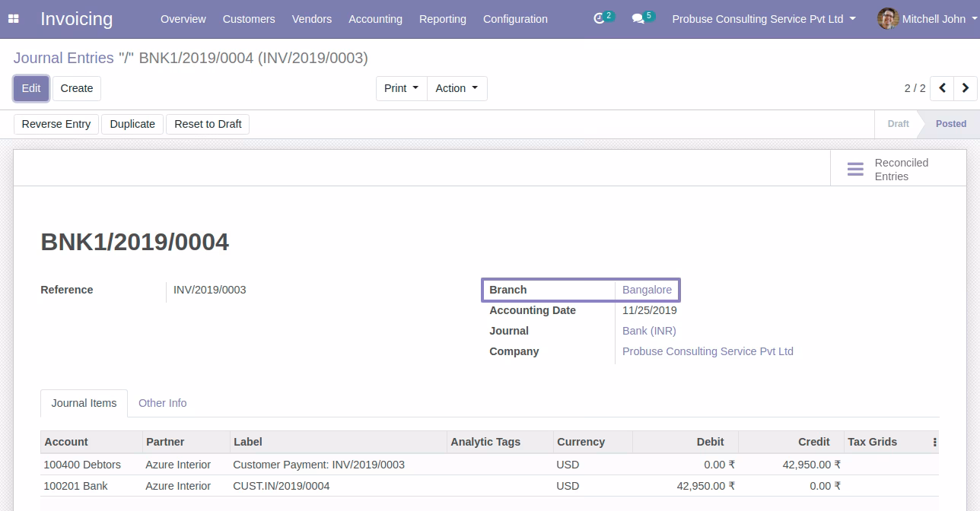980x511 pixels.
Task: Click the Duplicate button
Action: [132, 124]
